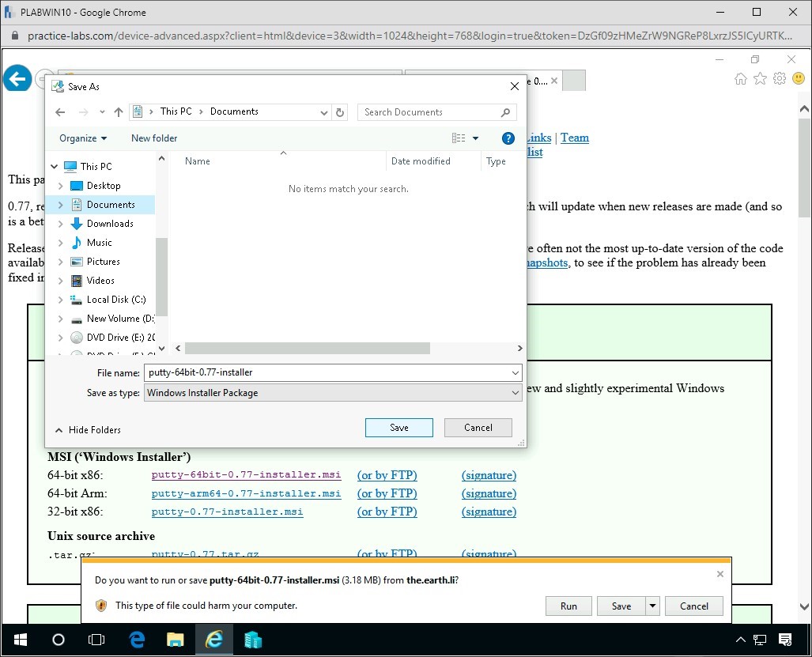Create a New folder
The width and height of the screenshot is (812, 657).
153,138
